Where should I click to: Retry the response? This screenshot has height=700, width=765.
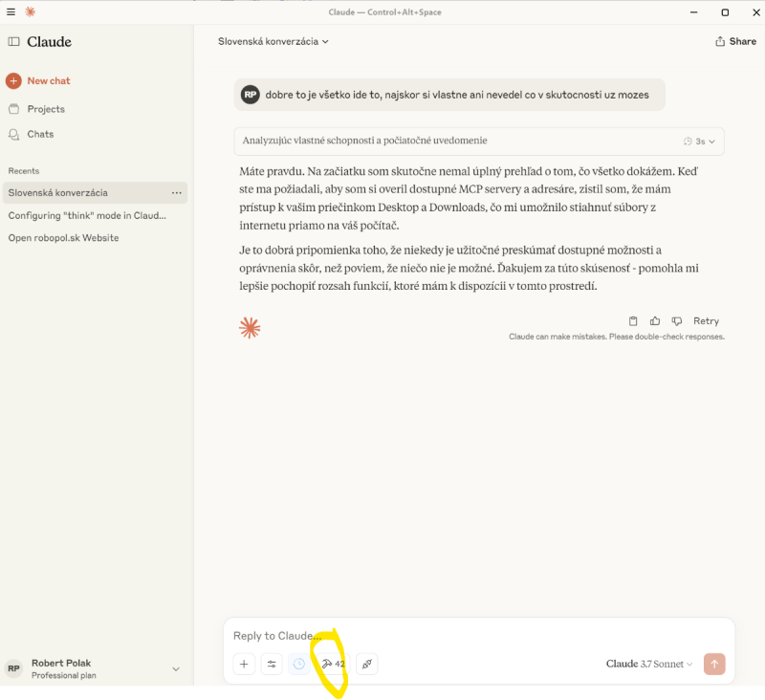coord(706,321)
